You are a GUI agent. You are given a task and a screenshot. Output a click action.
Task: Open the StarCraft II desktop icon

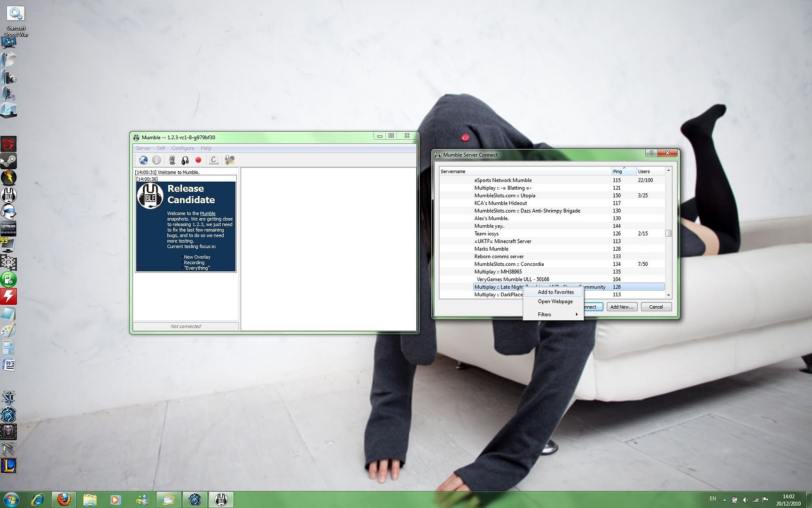pos(8,398)
